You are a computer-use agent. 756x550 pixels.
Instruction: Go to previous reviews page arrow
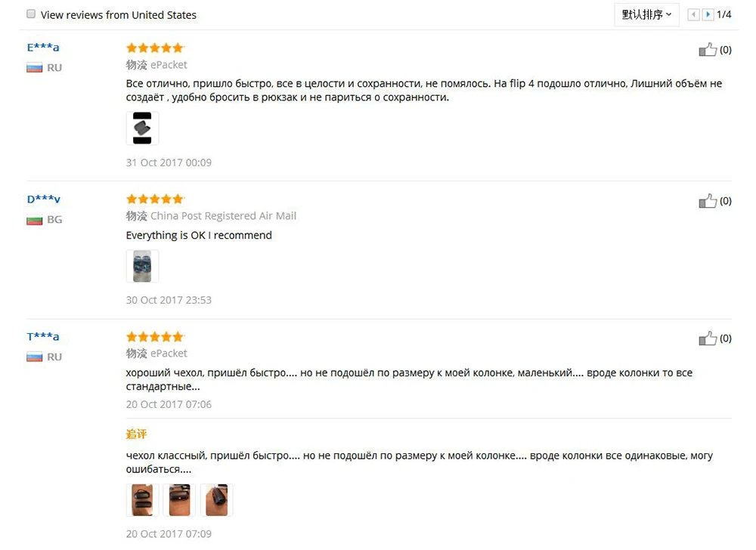693,14
